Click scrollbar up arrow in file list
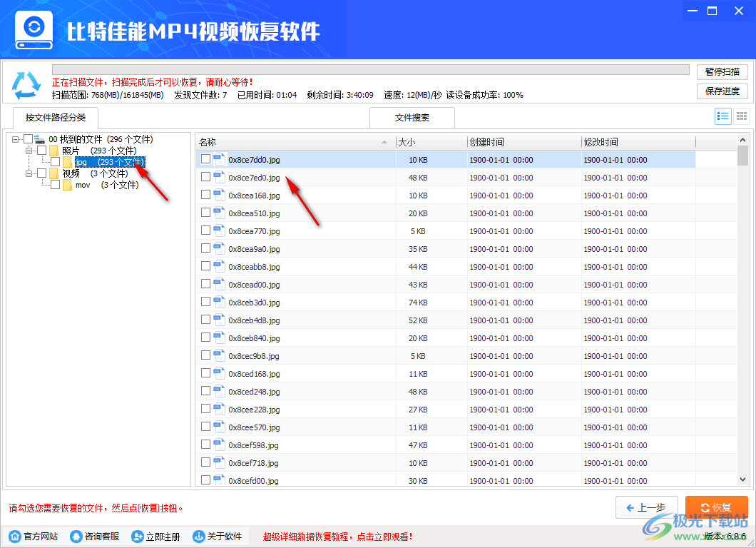Image resolution: width=756 pixels, height=548 pixels. [742, 140]
